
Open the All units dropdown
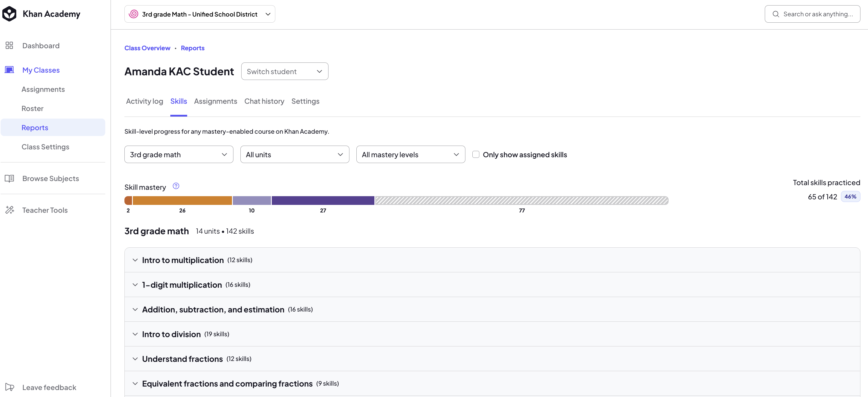pyautogui.click(x=294, y=154)
